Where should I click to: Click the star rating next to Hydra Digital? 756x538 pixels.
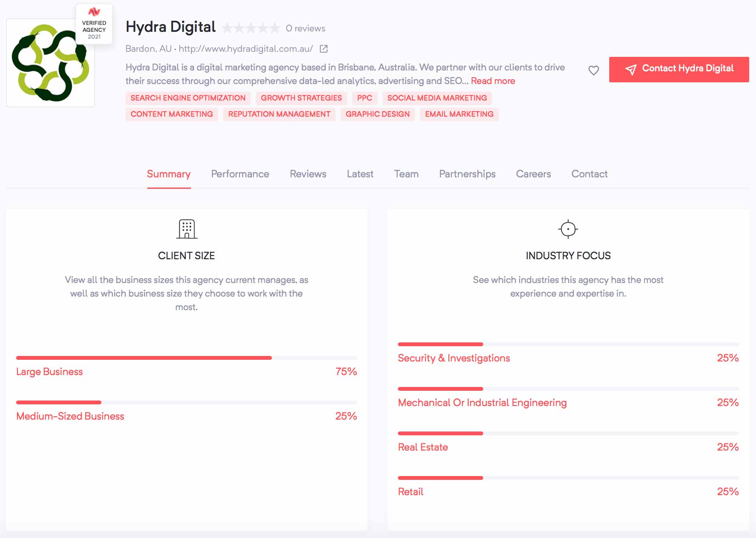pyautogui.click(x=251, y=28)
